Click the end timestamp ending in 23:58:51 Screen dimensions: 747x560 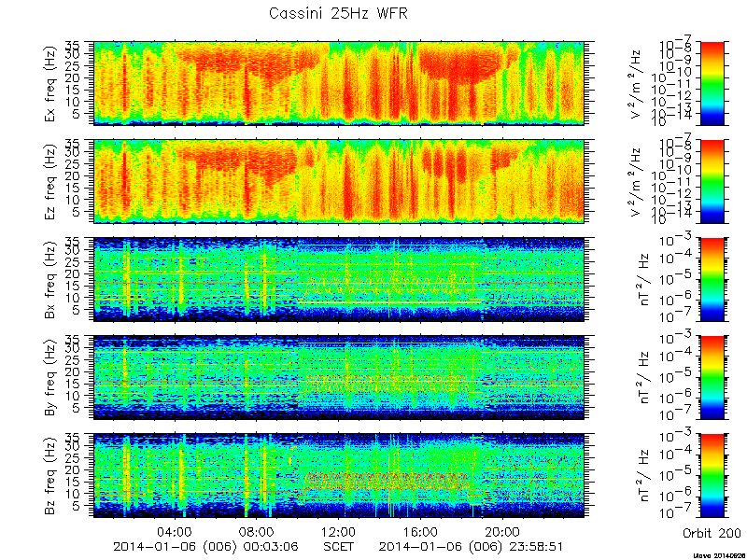click(472, 547)
